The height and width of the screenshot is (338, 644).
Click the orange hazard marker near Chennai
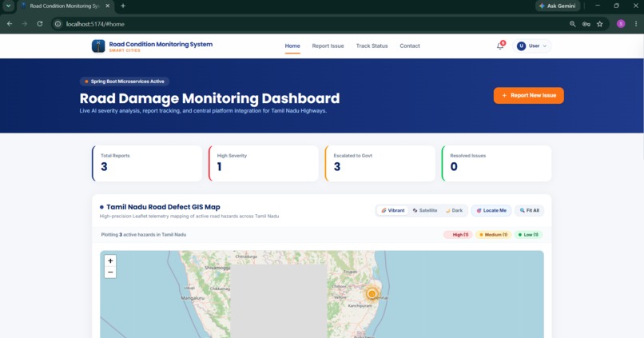coord(372,293)
